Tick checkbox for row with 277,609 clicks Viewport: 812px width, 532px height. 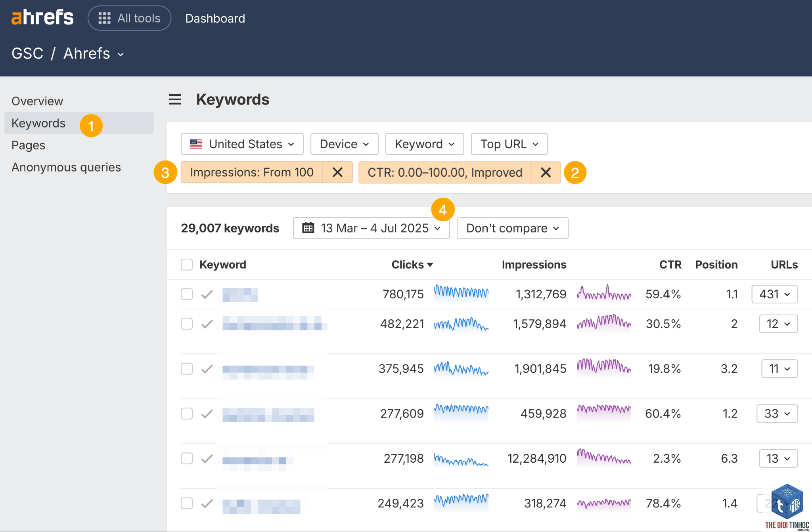pos(187,414)
